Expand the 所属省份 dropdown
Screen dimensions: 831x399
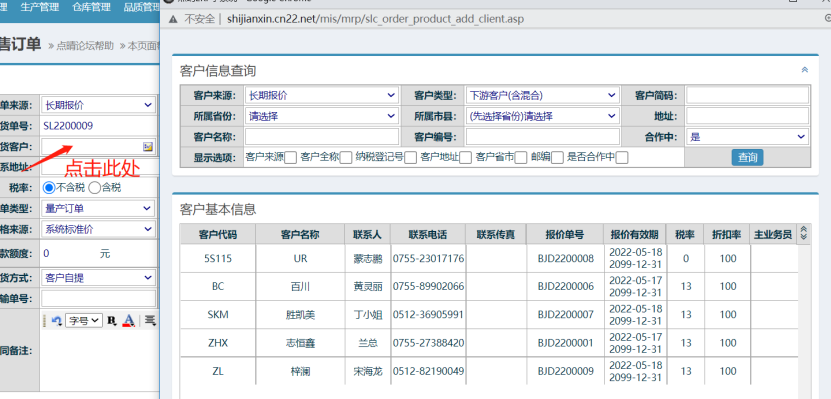[322, 116]
